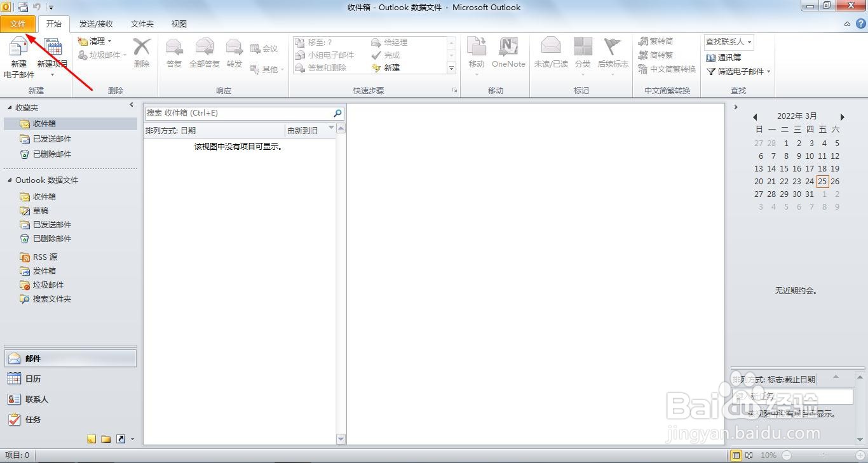Image resolution: width=868 pixels, height=463 pixels.
Task: Open the Mail (邮件) navigation pane
Action: pyautogui.click(x=70, y=358)
